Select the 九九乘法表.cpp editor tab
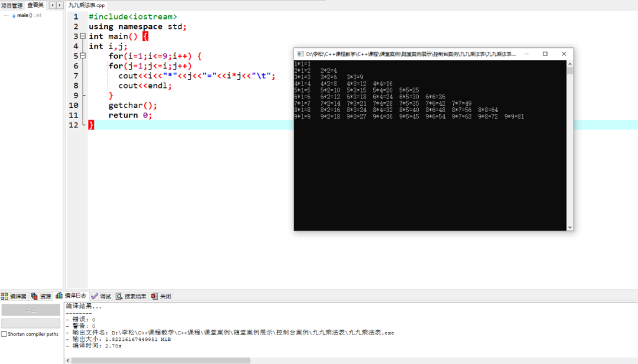Viewport: 638px width, 364px height. (x=86, y=5)
